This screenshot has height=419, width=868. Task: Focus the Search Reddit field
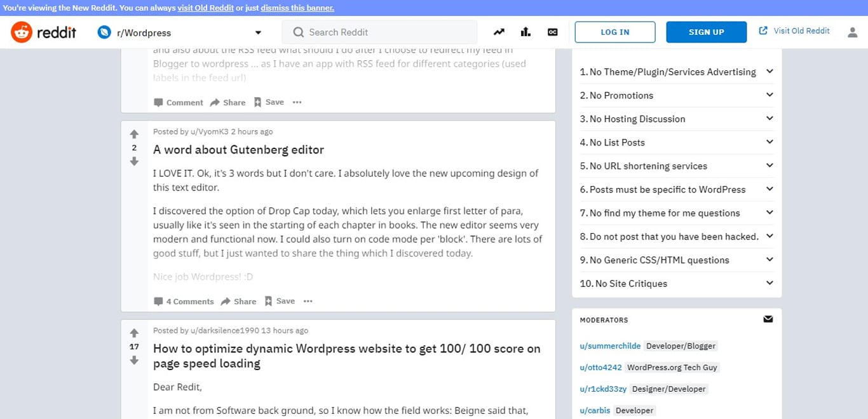[x=379, y=32]
